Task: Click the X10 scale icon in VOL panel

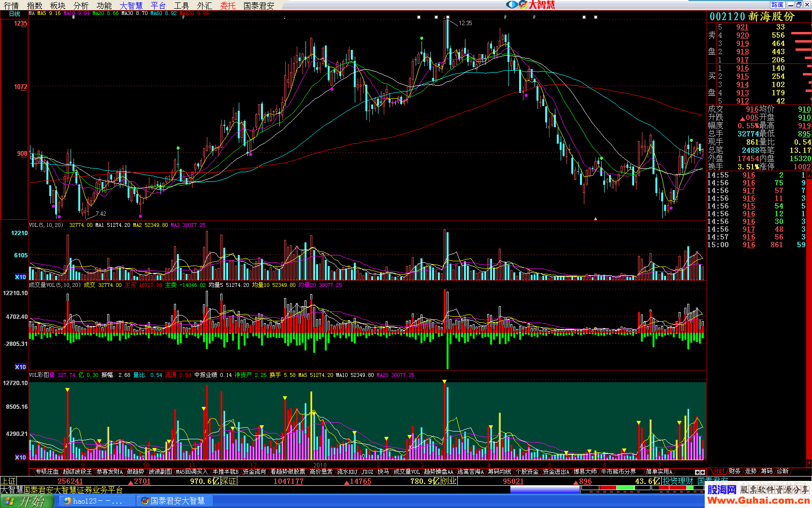Action: tap(20, 277)
